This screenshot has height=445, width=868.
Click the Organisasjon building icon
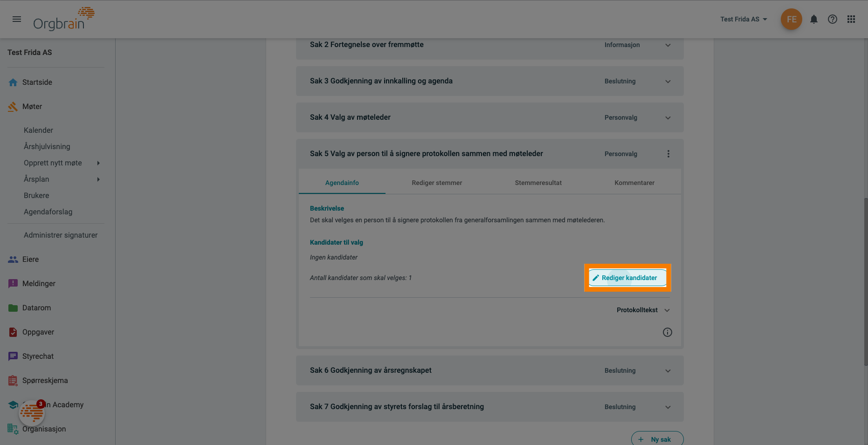click(13, 429)
